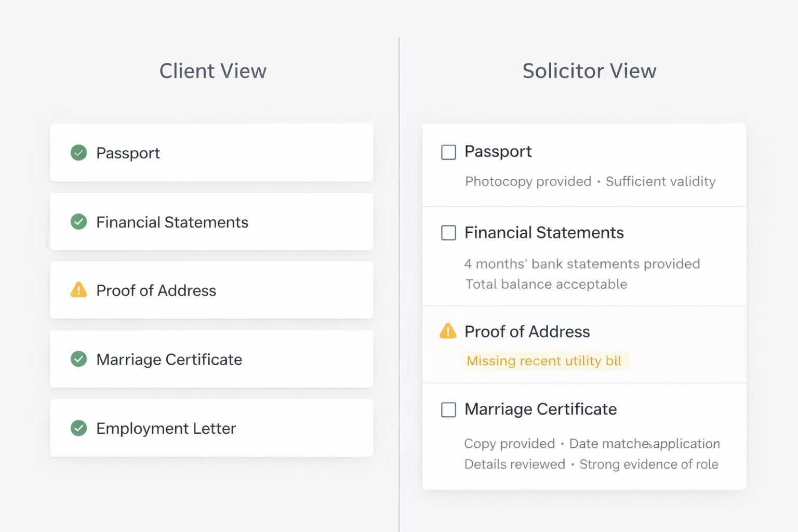Select the green checkmark beside Employment Letter
The height and width of the screenshot is (532, 798).
coord(78,428)
